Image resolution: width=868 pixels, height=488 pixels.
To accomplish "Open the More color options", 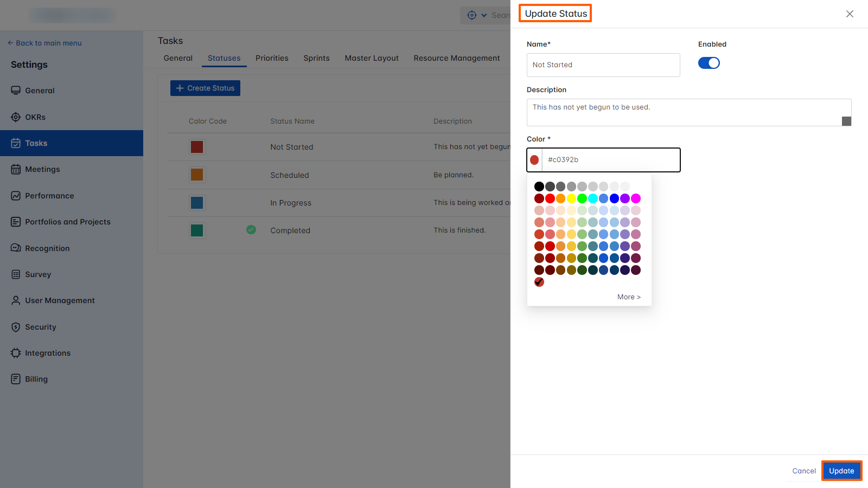I will pos(629,297).
